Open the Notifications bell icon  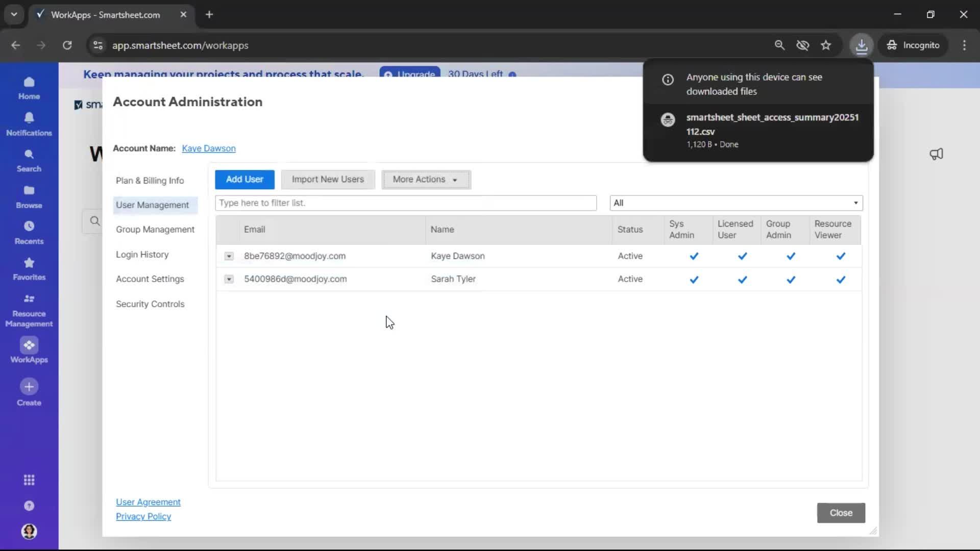coord(29,118)
